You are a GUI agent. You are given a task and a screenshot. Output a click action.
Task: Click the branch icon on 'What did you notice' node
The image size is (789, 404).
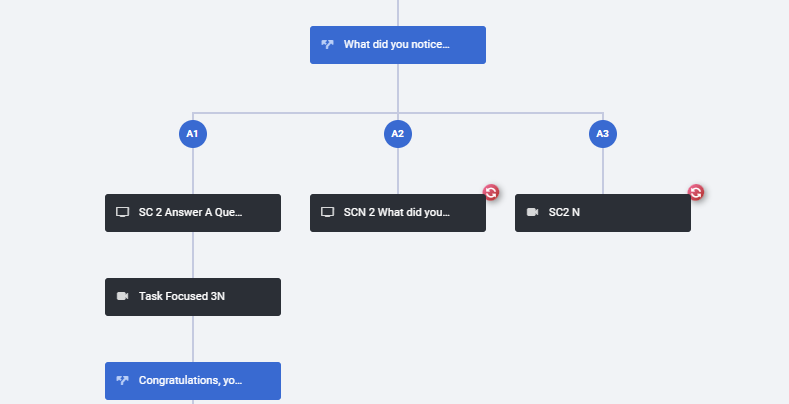coord(327,45)
